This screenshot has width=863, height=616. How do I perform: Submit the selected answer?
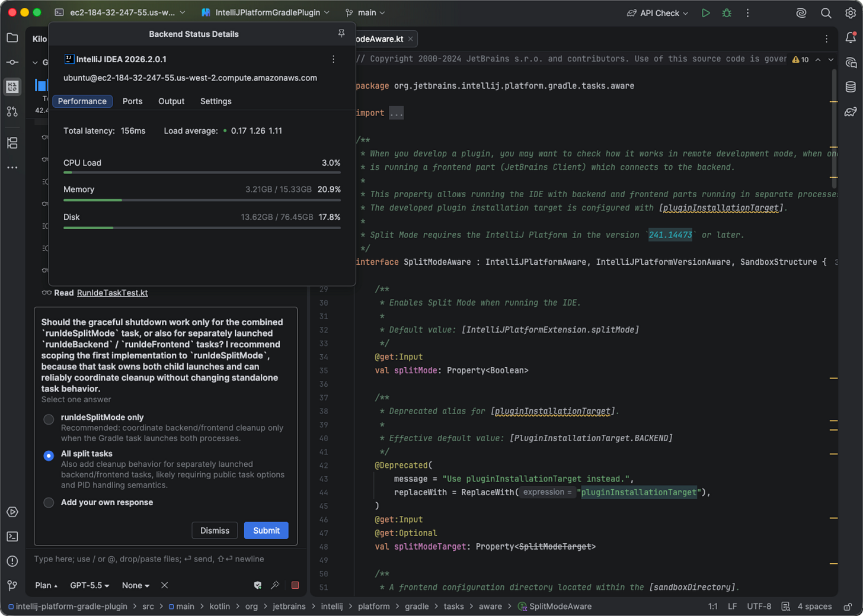[266, 531]
